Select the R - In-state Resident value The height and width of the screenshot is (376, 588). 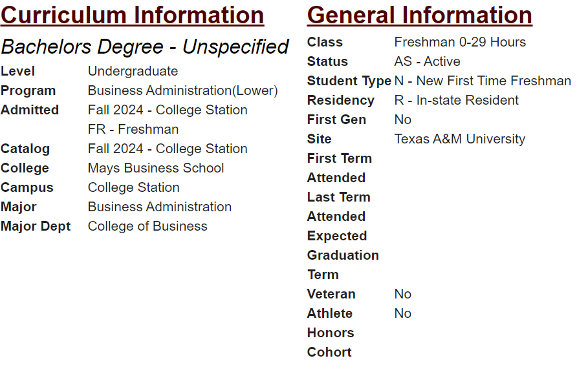point(456,100)
